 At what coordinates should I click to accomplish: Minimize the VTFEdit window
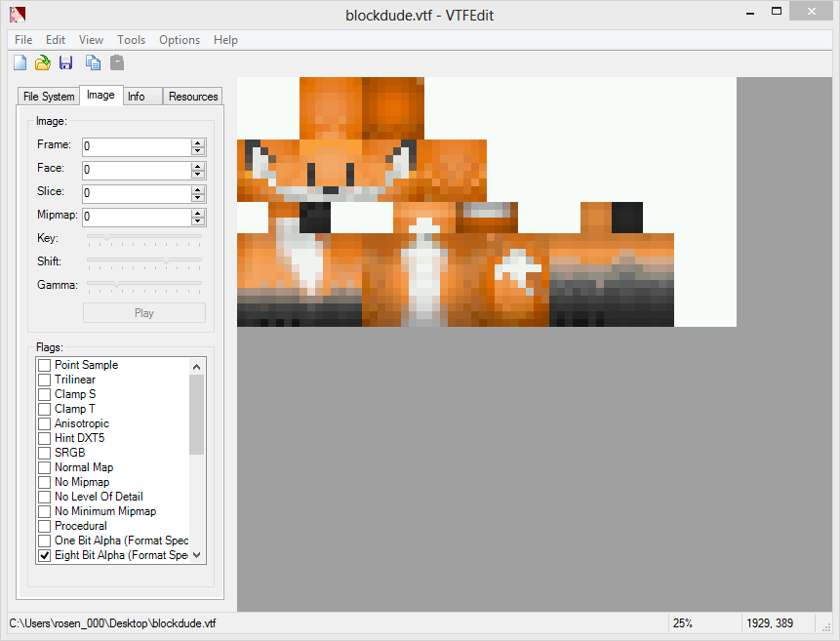[x=750, y=13]
